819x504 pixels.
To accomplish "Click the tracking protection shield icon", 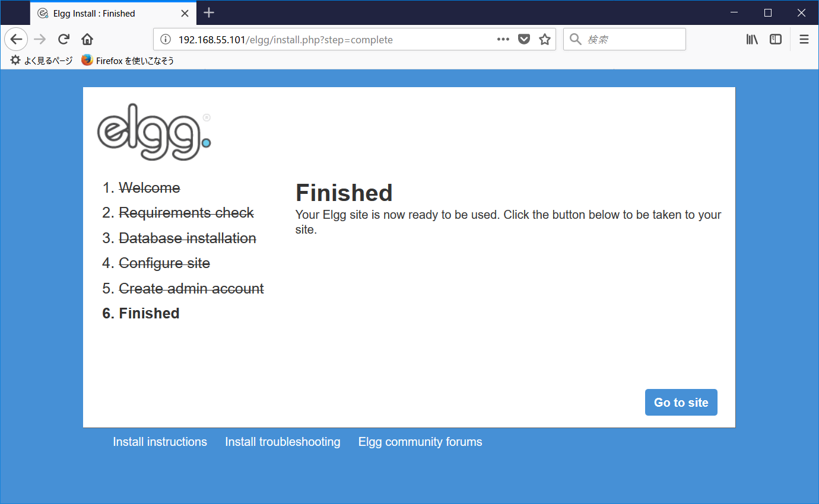I will tap(523, 39).
